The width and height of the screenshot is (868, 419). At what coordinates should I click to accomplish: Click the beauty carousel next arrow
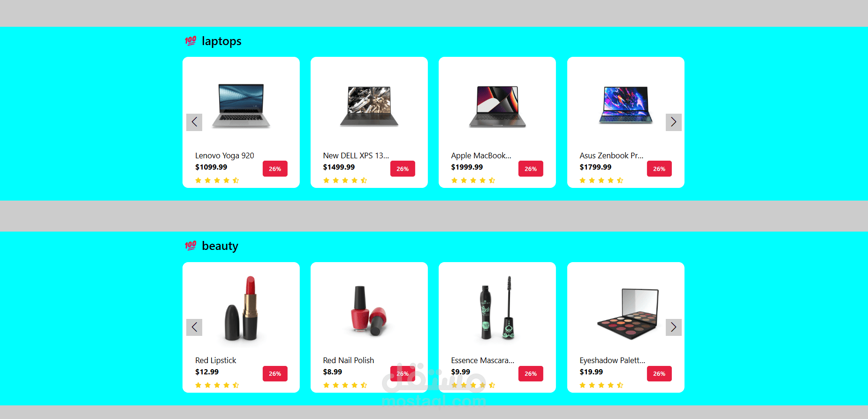click(x=674, y=327)
